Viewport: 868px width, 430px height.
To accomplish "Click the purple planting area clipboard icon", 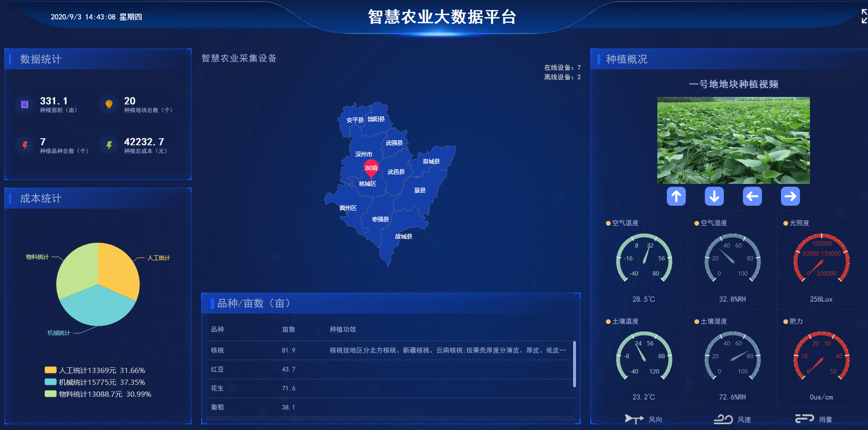I will [x=25, y=105].
